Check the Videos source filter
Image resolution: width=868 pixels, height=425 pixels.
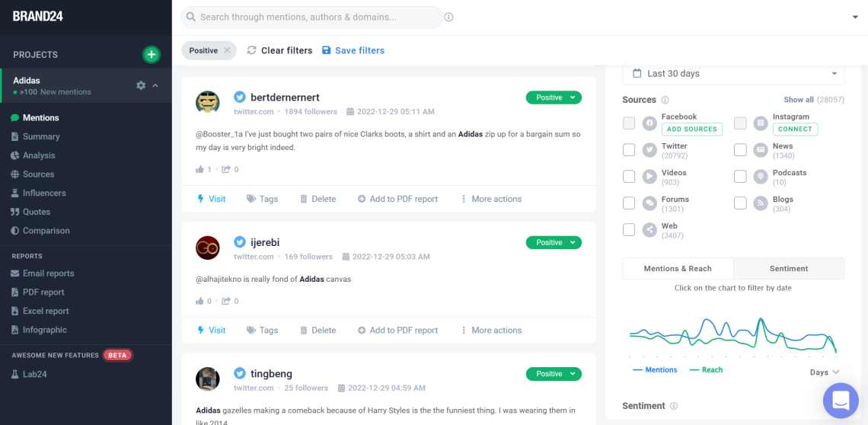pyautogui.click(x=629, y=177)
